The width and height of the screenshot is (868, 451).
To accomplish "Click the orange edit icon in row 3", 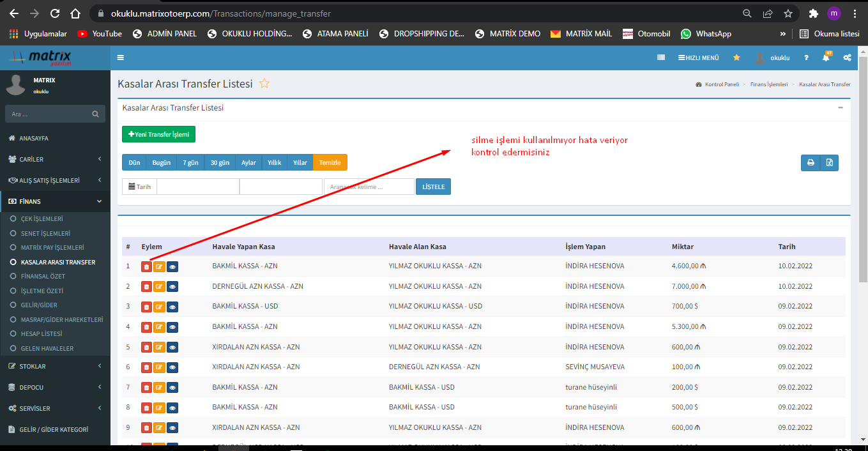I will [159, 307].
